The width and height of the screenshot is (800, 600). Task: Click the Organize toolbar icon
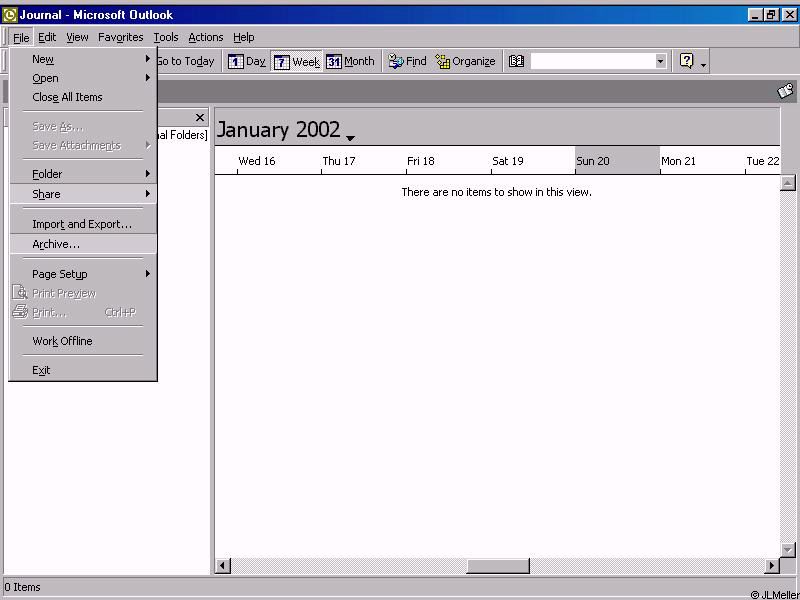point(465,61)
